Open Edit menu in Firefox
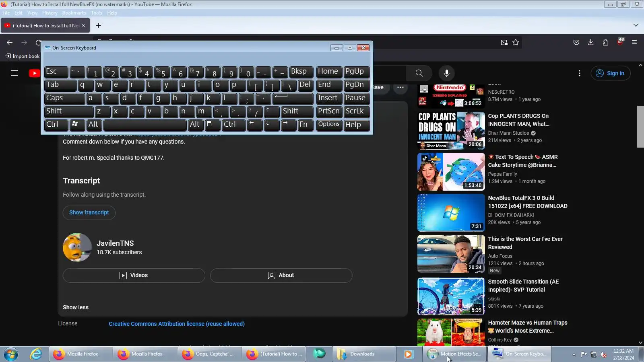This screenshot has width=644, height=362. click(x=19, y=13)
